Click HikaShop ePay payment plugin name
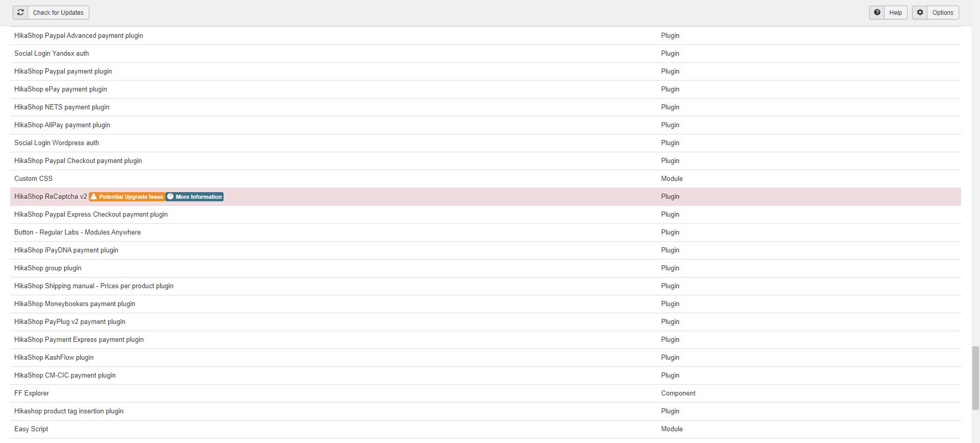 coord(61,89)
